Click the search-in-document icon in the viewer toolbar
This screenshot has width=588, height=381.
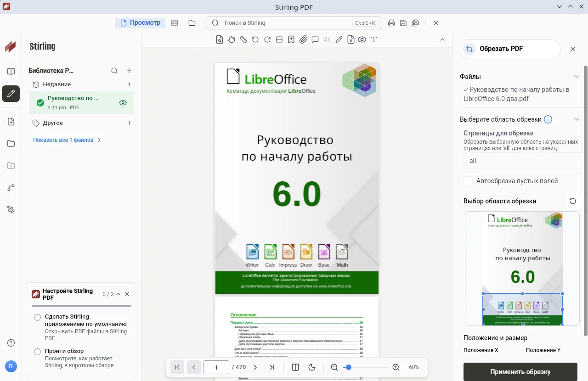click(220, 39)
